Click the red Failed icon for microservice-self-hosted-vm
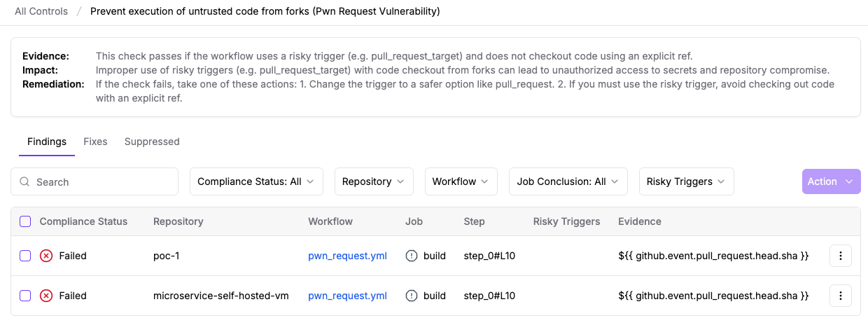The width and height of the screenshot is (868, 323). (46, 296)
